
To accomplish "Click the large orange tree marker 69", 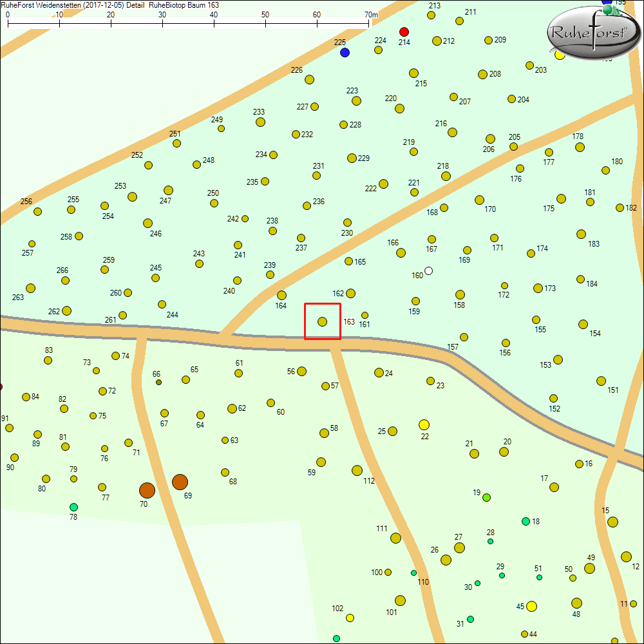I will [180, 482].
